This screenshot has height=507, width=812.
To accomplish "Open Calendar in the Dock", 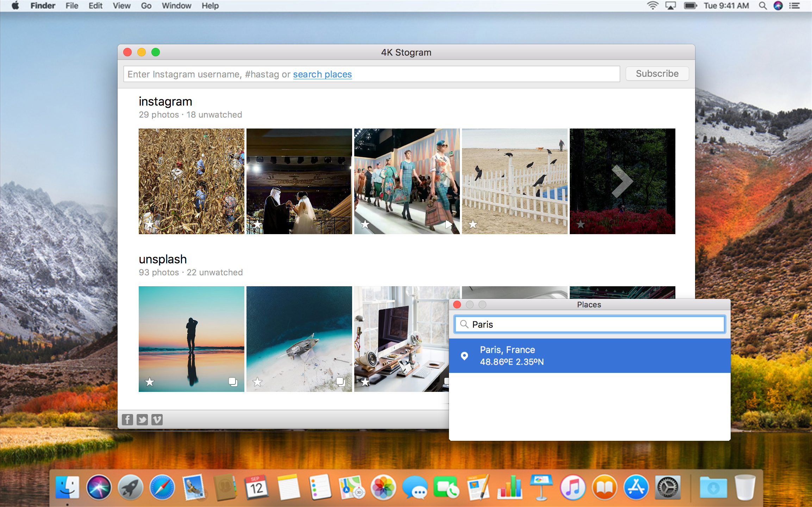I will [x=257, y=487].
